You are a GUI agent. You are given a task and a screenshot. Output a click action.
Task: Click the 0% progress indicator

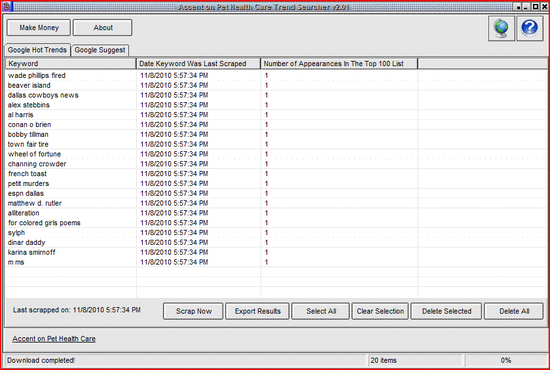tap(505, 360)
